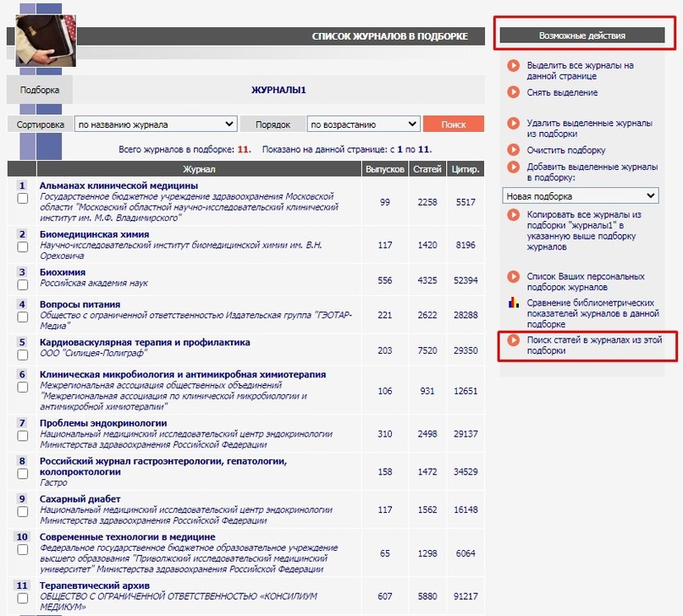Open Кардиоваскулярная терапия и профилактика title

pos(145,342)
